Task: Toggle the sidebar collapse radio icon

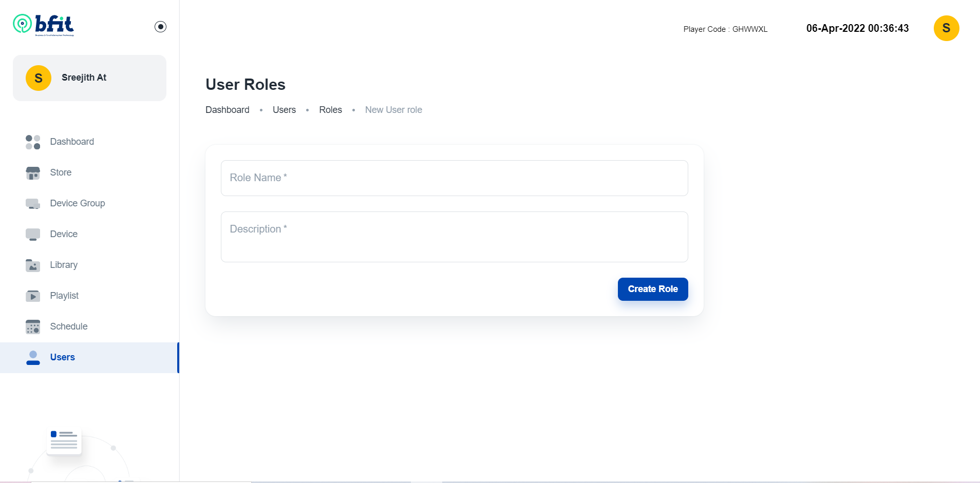Action: click(160, 27)
